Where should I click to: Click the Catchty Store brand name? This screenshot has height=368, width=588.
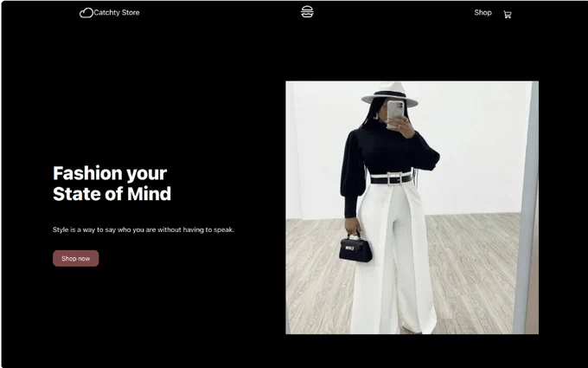click(x=117, y=12)
